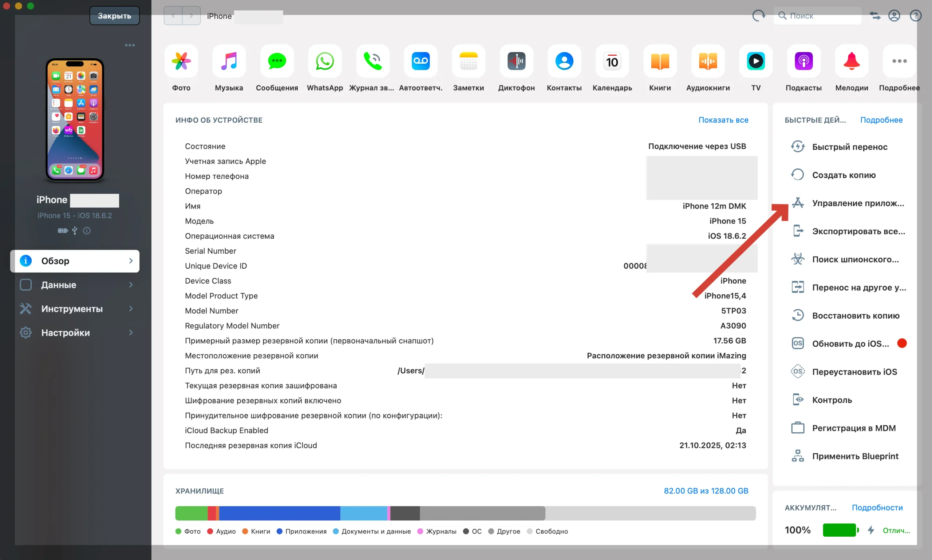The image size is (932, 560).
Task: Click Подробнее link next to Быстрые действия
Action: pos(881,120)
